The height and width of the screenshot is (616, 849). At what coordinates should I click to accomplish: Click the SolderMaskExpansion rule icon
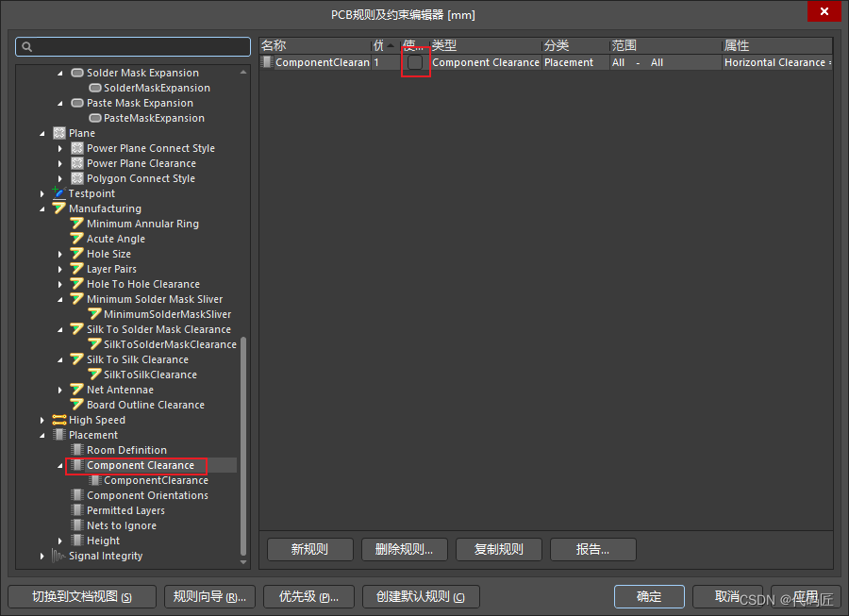tap(95, 88)
